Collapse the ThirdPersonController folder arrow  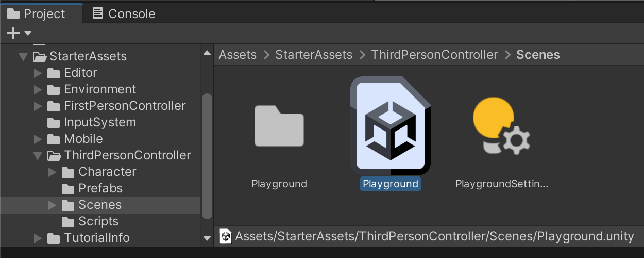(x=38, y=155)
